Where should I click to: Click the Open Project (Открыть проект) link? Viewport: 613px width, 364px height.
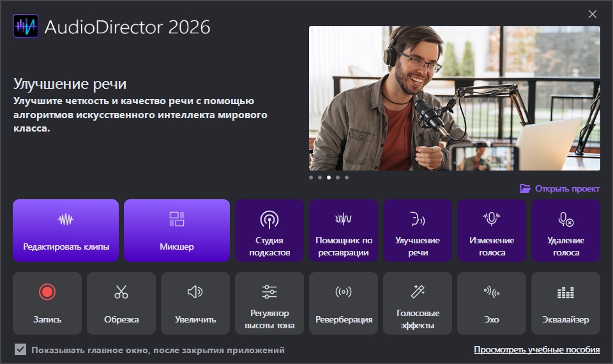(x=560, y=188)
